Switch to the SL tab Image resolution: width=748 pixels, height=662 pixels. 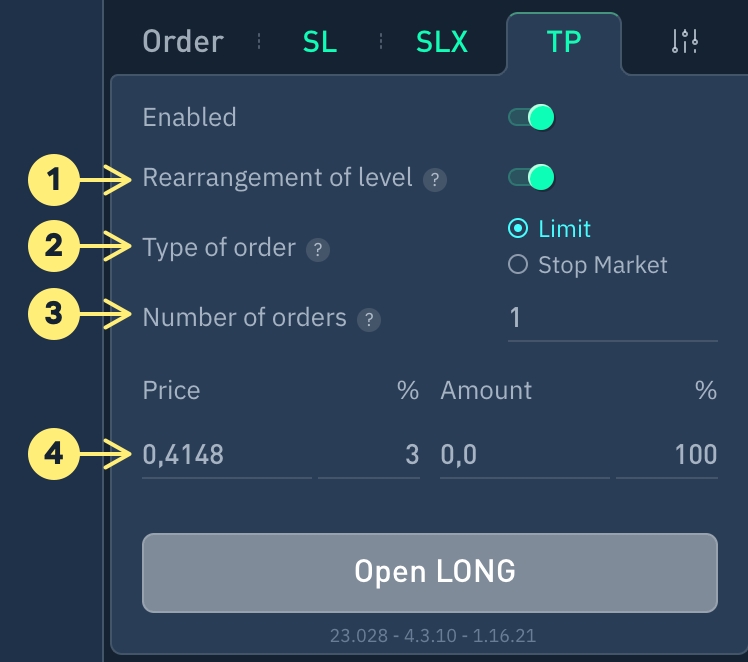click(320, 41)
